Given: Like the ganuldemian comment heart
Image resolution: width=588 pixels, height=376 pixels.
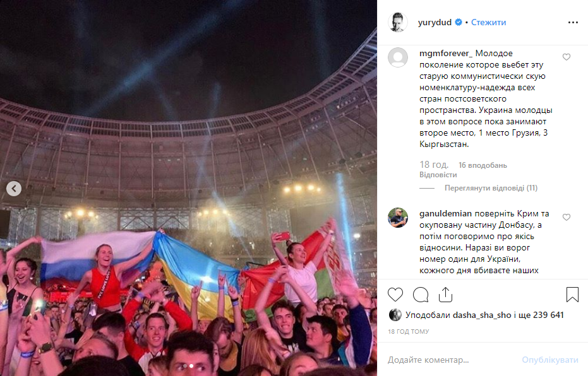Looking at the screenshot, I should point(567,217).
